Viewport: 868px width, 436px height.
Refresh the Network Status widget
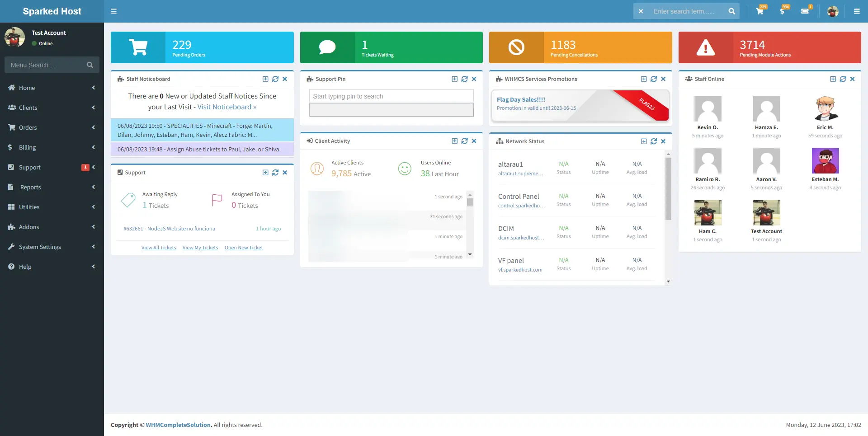tap(654, 141)
